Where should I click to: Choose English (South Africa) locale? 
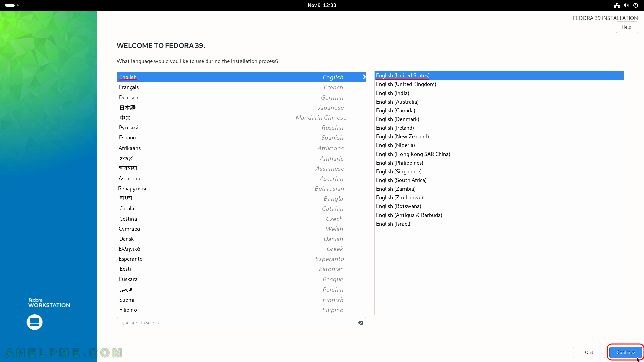[x=499, y=180]
